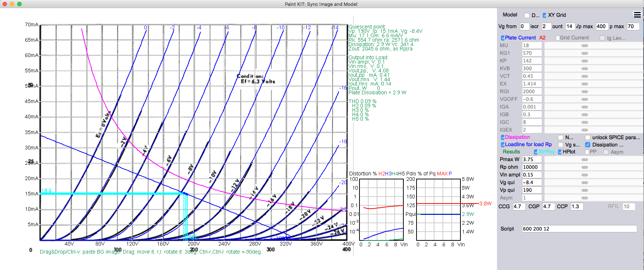Click the Rp ohm slider handle

pos(585,167)
